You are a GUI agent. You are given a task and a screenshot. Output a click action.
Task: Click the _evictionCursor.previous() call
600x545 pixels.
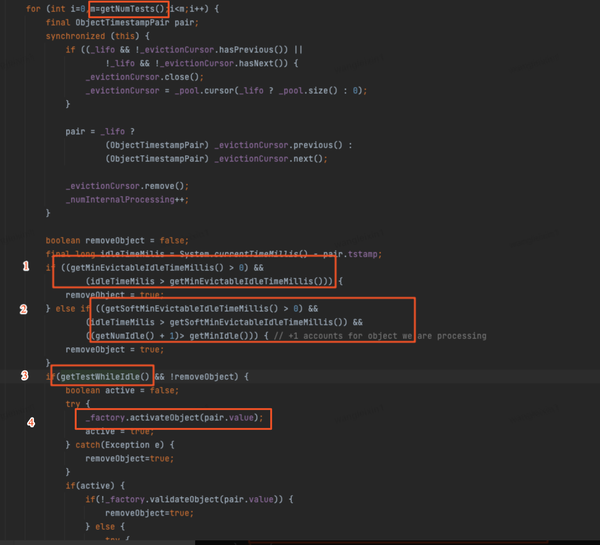click(x=279, y=145)
